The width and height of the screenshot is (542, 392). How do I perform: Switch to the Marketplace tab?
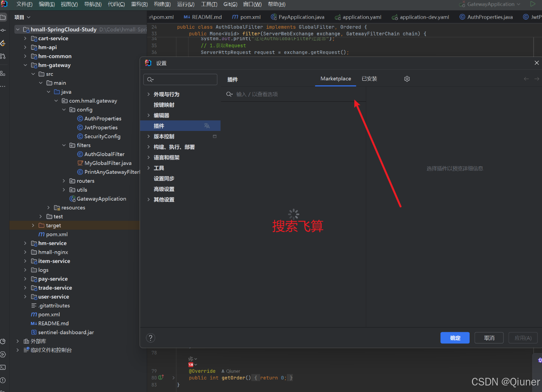click(335, 79)
